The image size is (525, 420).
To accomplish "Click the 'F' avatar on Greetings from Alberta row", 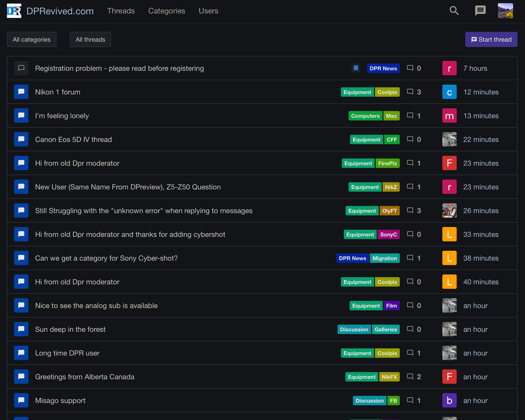I will coord(449,377).
